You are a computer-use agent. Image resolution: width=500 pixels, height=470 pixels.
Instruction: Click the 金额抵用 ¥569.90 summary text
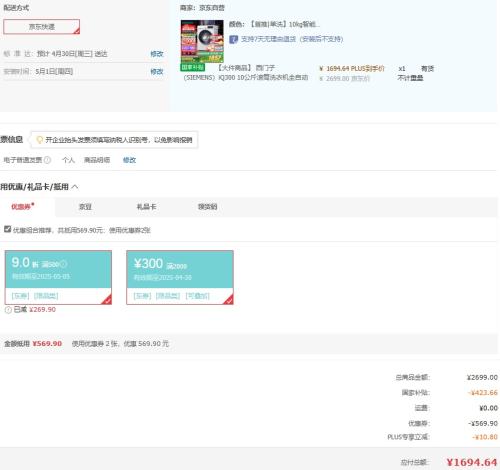click(33, 344)
